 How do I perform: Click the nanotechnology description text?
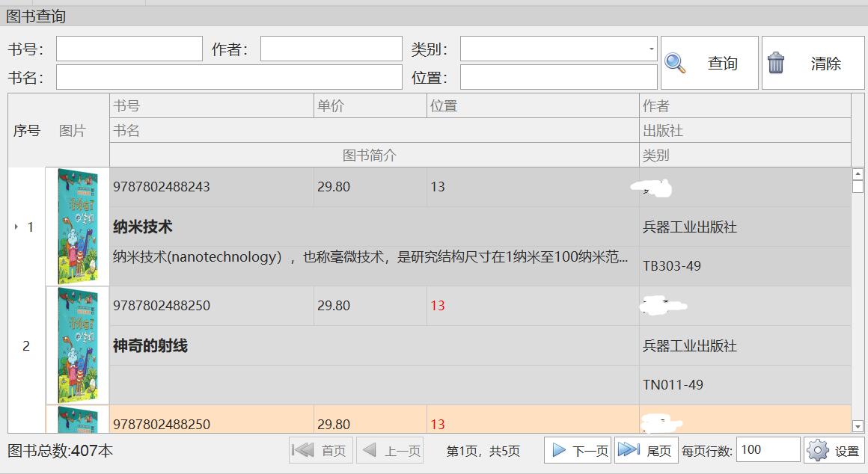coord(370,256)
